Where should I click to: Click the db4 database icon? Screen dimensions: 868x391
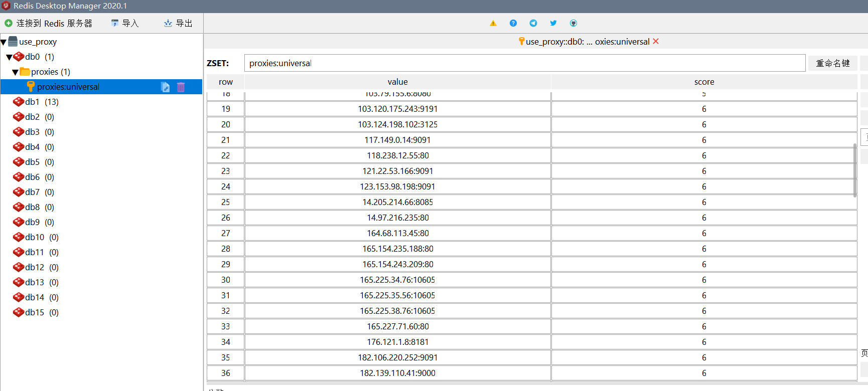19,147
